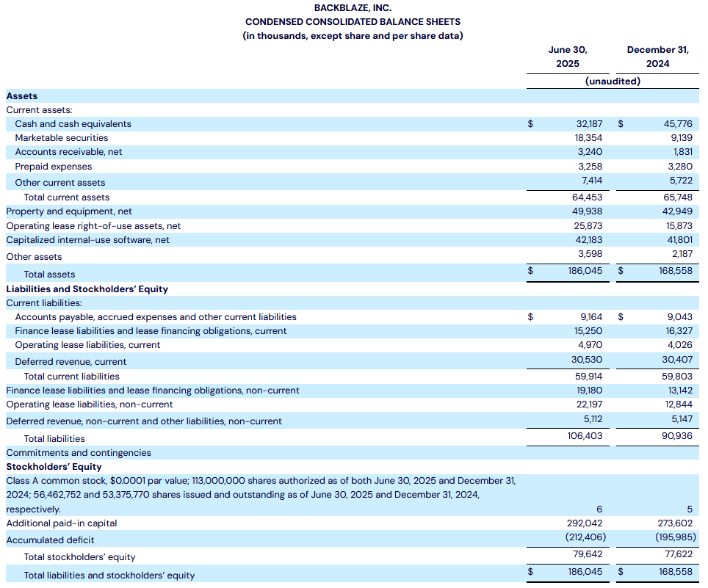
Task: Click finance lease current value 15,250
Action: click(588, 331)
